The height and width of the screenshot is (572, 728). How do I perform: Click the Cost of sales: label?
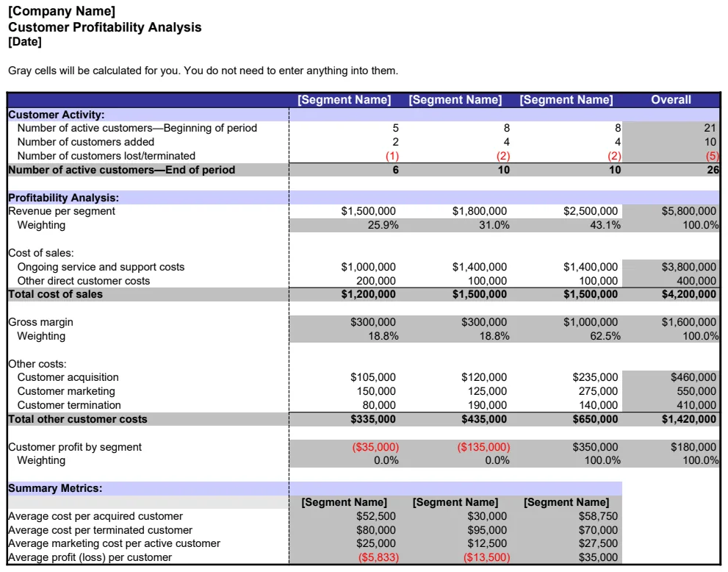[x=41, y=253]
